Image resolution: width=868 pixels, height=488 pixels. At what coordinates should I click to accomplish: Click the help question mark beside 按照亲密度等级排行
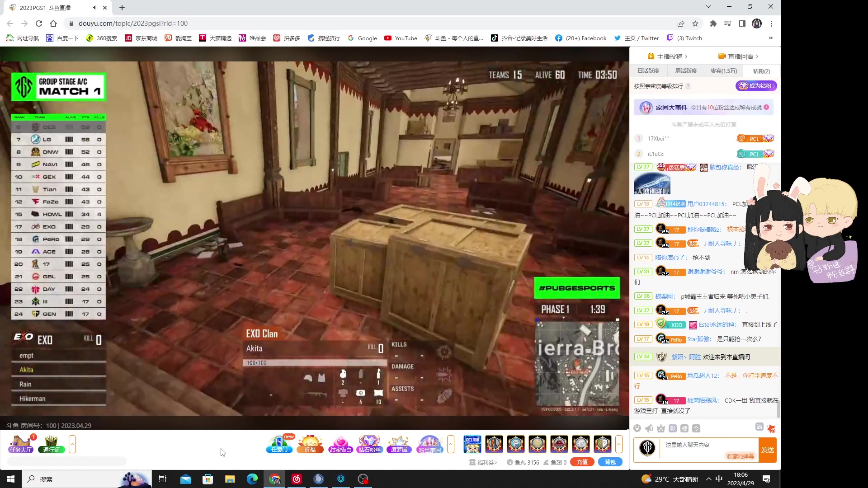pyautogui.click(x=688, y=86)
